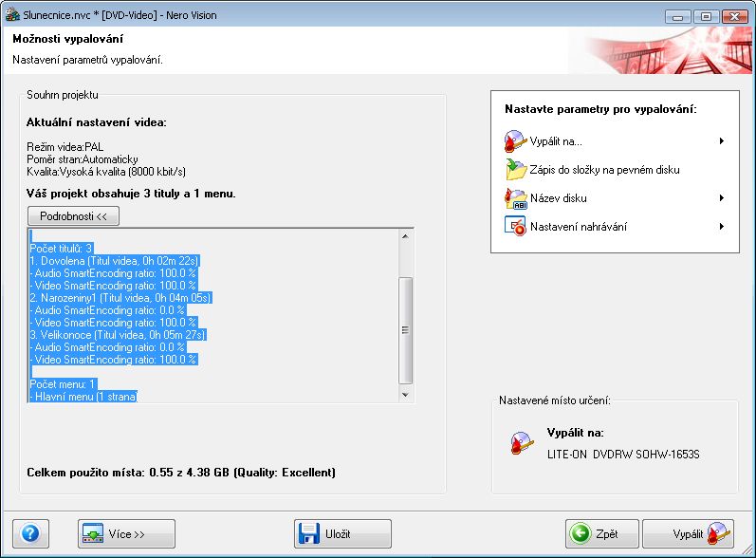Click the floppy disk icon on Uložit
This screenshot has width=756, height=558.
(x=308, y=534)
